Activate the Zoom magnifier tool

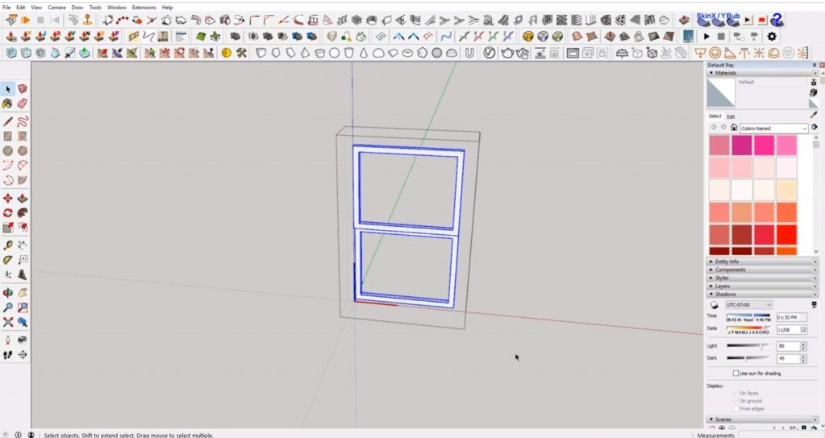8,307
